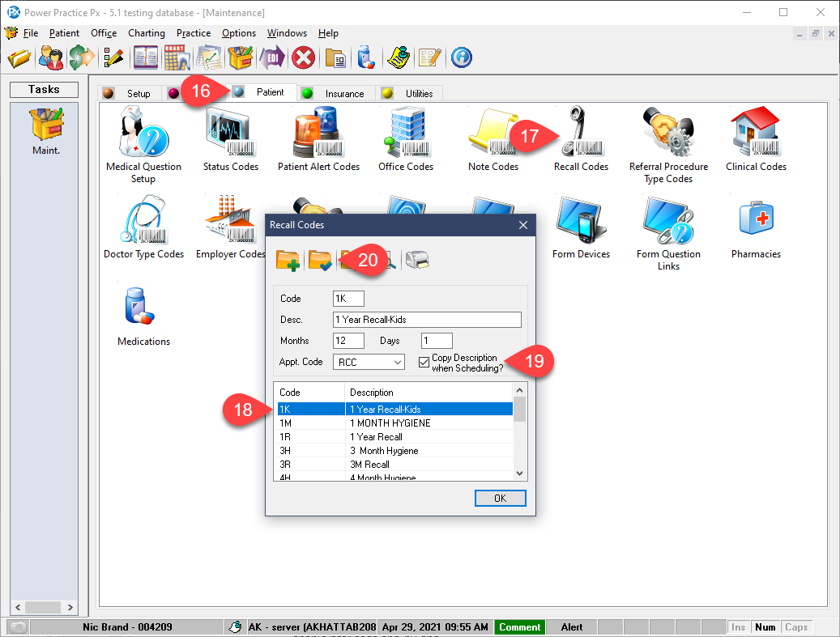Switch to the Insurance tab
The width and height of the screenshot is (840, 637).
pyautogui.click(x=335, y=93)
